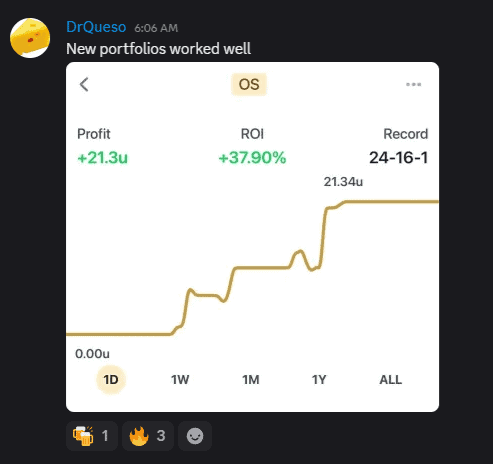Click the 0.00u chart baseline label

(x=92, y=354)
